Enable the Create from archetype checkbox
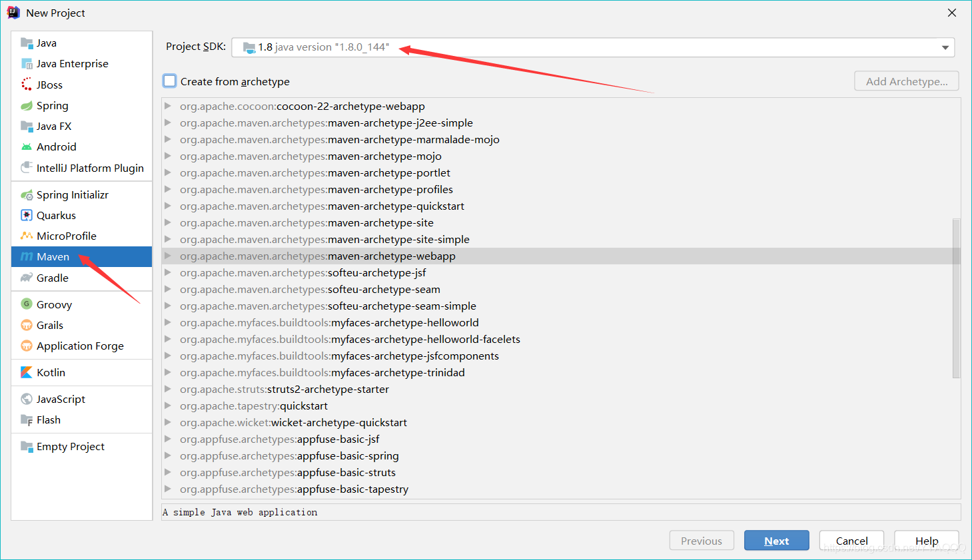Image resolution: width=972 pixels, height=560 pixels. (x=170, y=81)
